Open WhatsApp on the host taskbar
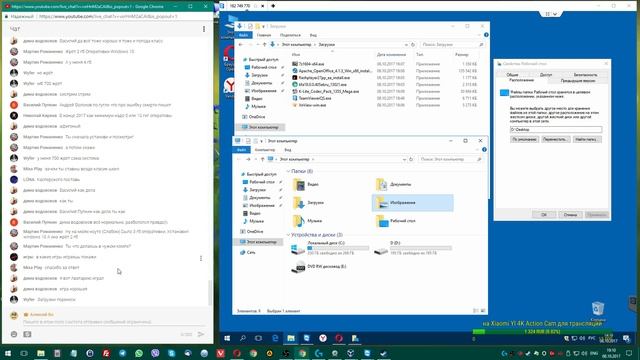640x360 pixels. coord(139,353)
